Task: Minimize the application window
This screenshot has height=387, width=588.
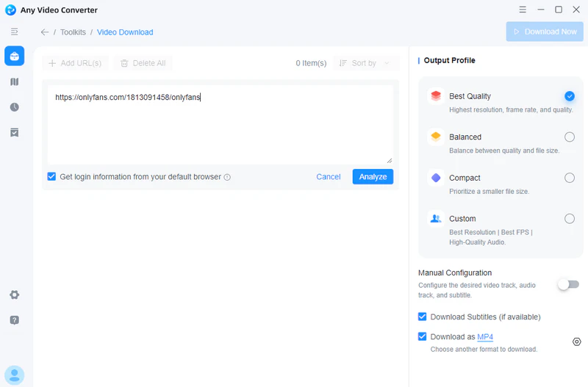Action: tap(541, 10)
